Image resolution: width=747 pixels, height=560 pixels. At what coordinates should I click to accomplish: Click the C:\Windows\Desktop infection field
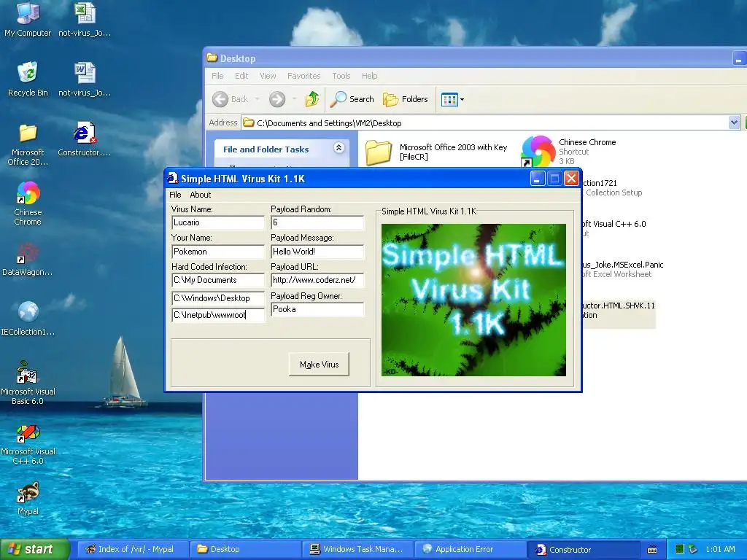tap(217, 298)
